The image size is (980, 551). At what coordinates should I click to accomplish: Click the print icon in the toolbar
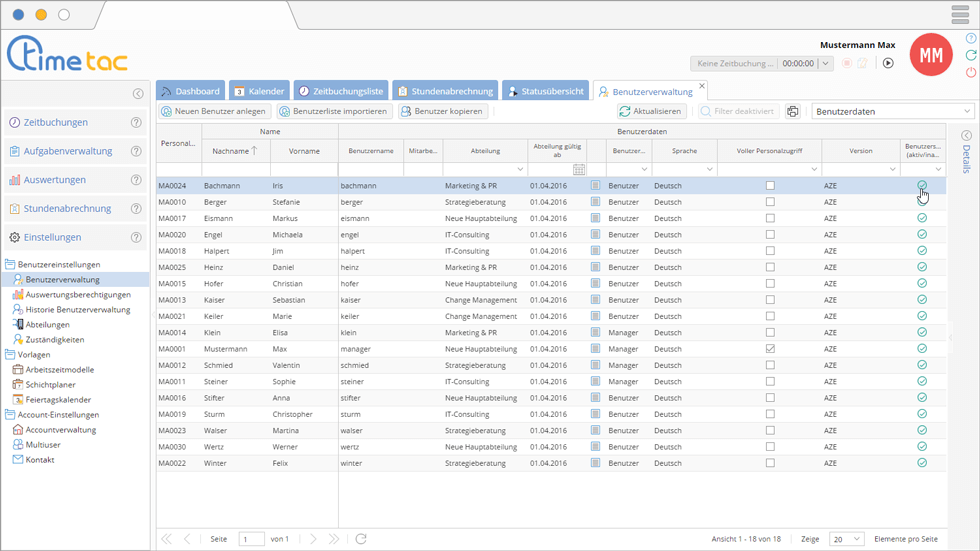coord(793,112)
